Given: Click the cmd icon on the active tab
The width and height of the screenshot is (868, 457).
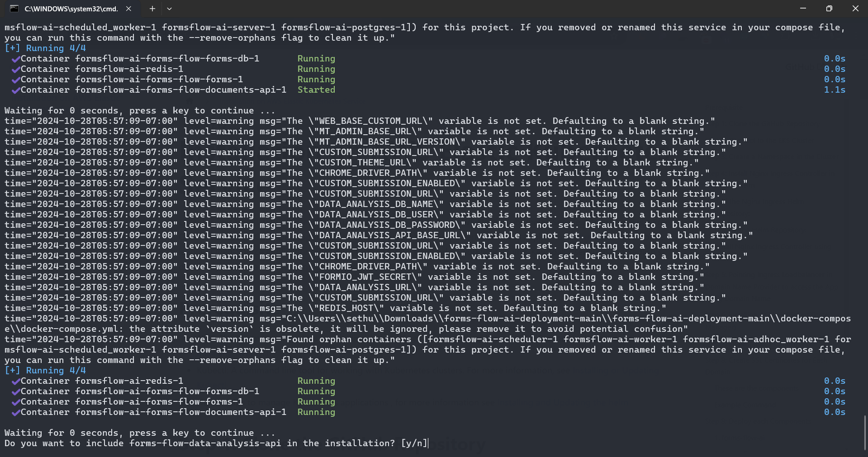Looking at the screenshot, I should [x=15, y=9].
